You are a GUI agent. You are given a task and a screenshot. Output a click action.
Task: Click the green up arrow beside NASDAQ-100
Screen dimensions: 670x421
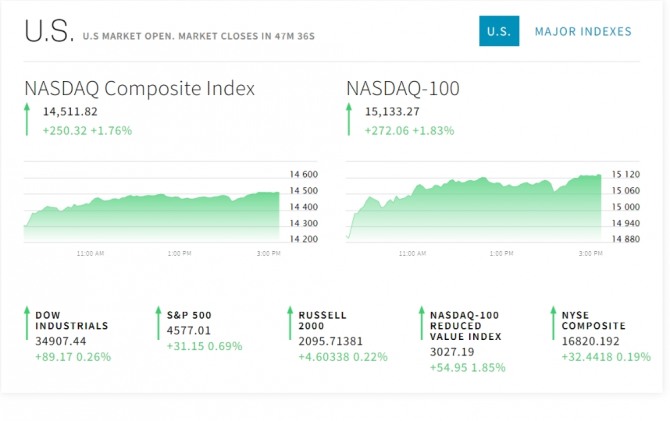(x=350, y=120)
